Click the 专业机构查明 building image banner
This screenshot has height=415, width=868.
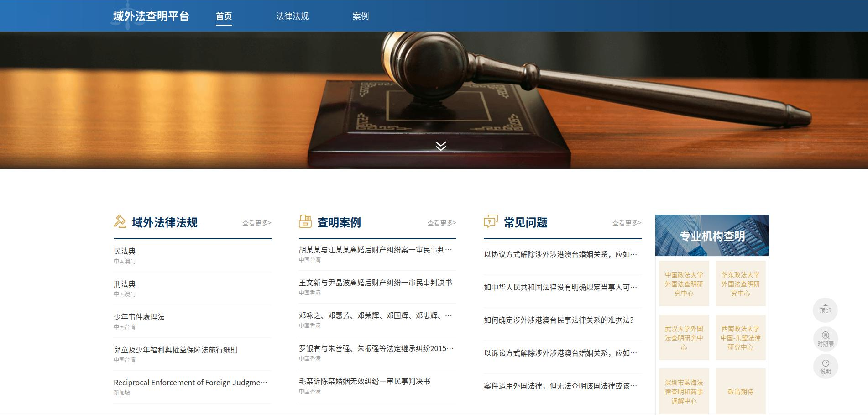coord(711,235)
